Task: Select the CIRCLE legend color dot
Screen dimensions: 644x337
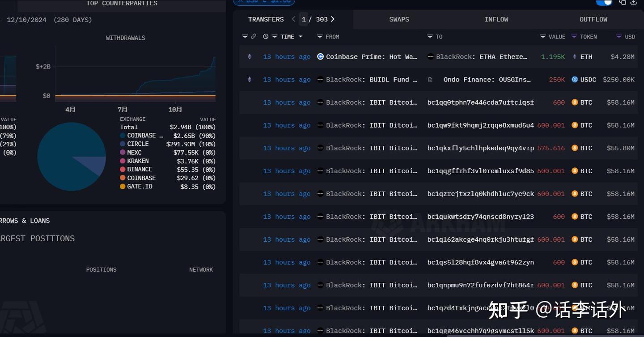Action: (x=123, y=144)
